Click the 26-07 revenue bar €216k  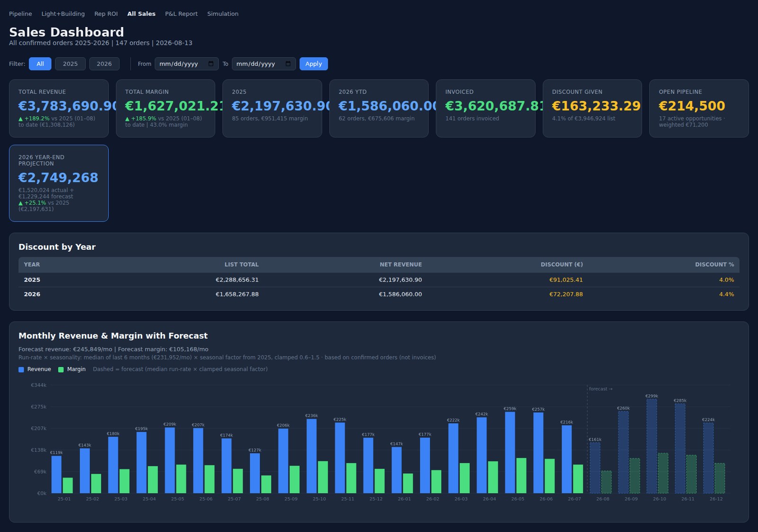point(567,459)
